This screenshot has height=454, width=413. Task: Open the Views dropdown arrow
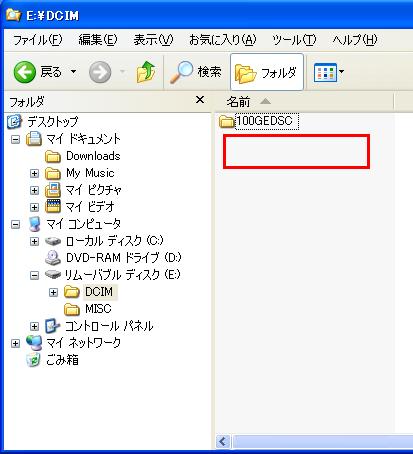coord(341,72)
